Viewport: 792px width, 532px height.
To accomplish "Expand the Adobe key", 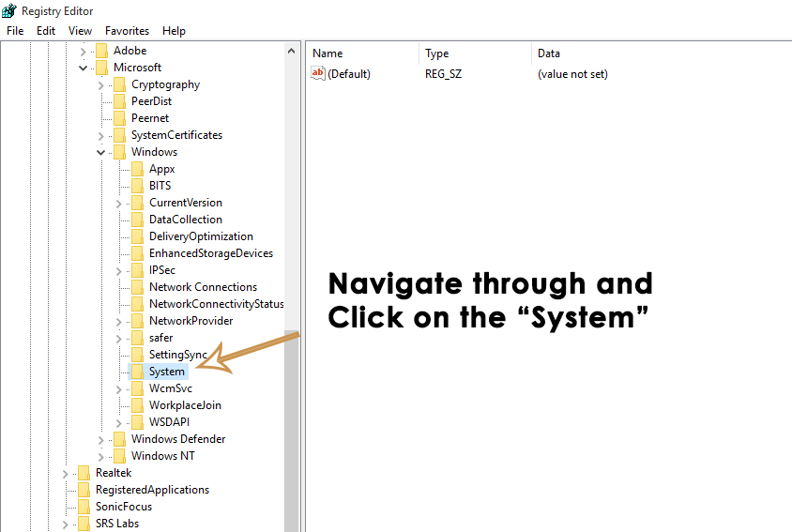I will pyautogui.click(x=84, y=51).
